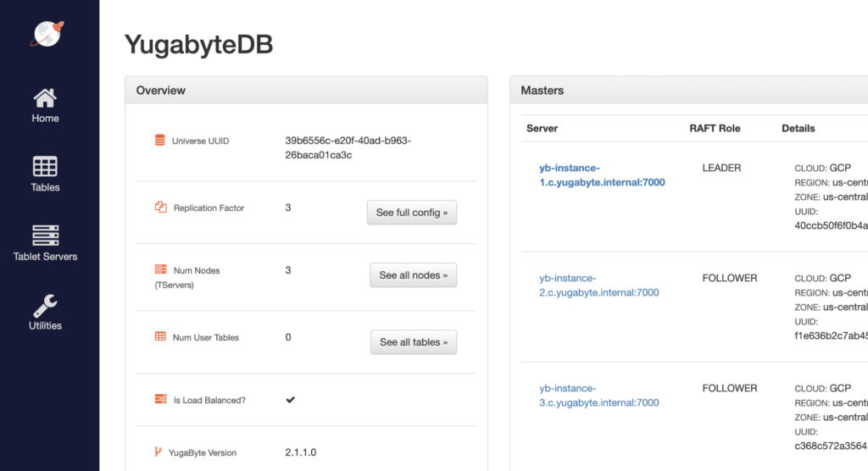
Task: Click FOLLOWER role for yb-instance-3
Action: (x=730, y=388)
